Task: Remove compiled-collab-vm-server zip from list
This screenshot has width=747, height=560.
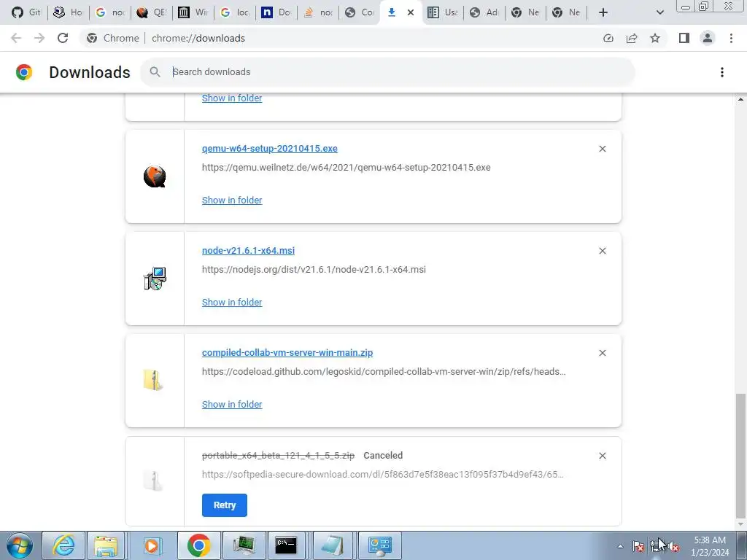Action: click(x=602, y=353)
